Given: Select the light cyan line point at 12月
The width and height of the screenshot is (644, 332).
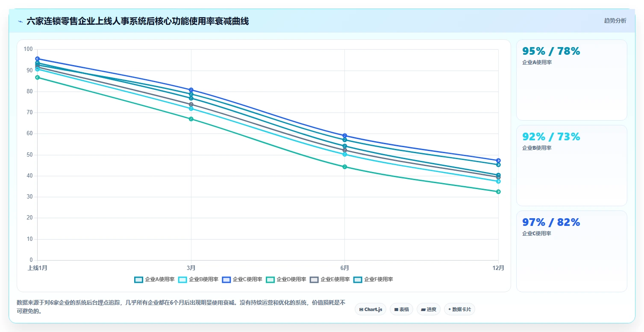Looking at the screenshot, I should coord(498,181).
